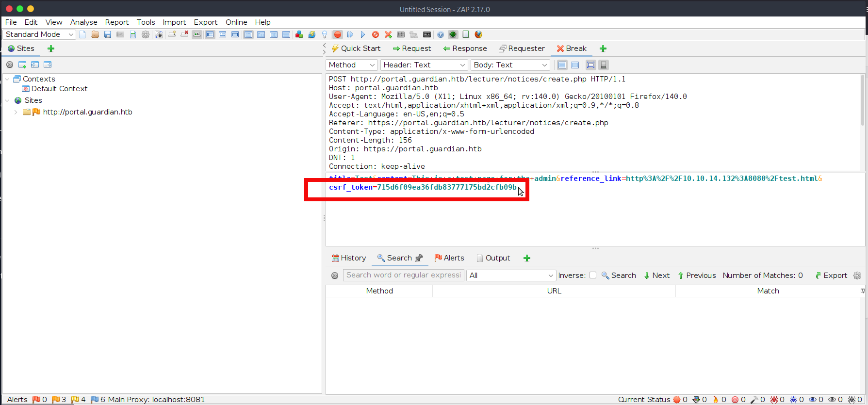Toggle the combined header and body view button

click(x=590, y=65)
